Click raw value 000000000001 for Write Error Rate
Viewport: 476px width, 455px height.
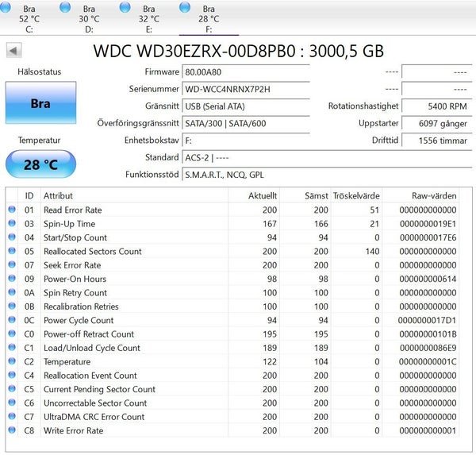point(428,430)
